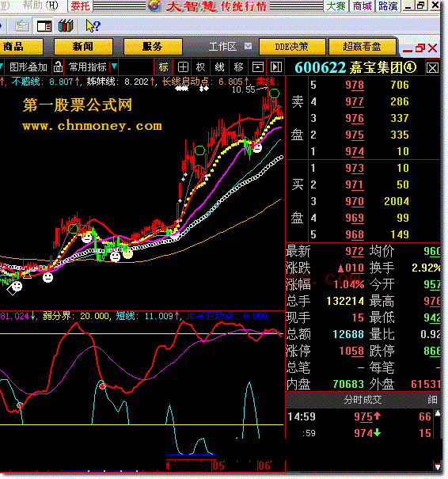Open the 商城 store link
Viewport: 448px width, 479px height.
pos(362,6)
